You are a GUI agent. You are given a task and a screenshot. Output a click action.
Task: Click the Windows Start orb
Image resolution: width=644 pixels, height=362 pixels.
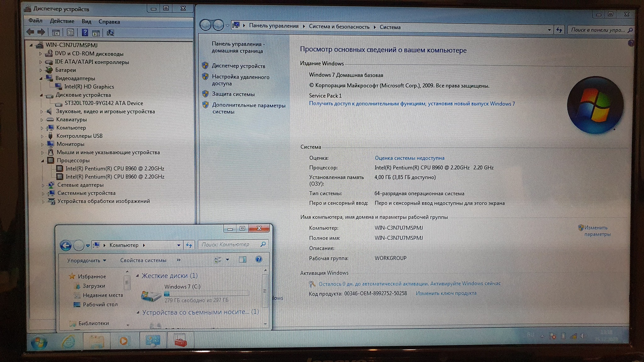39,343
